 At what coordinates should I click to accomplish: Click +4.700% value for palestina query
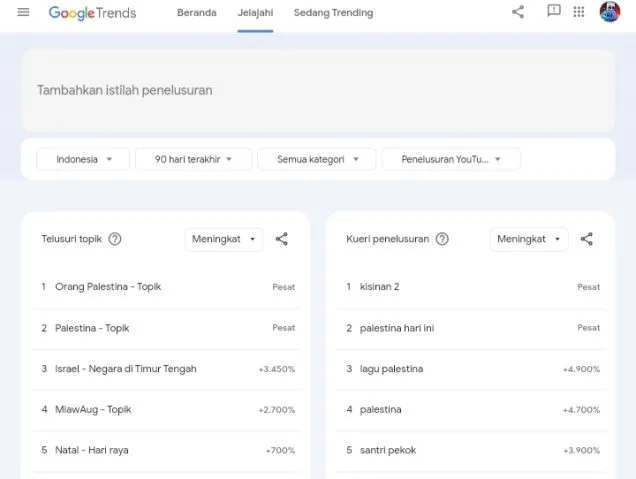(x=581, y=410)
